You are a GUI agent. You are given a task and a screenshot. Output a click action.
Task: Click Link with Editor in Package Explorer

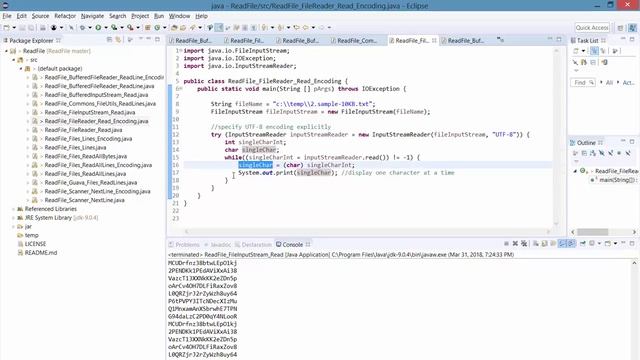pyautogui.click(x=118, y=40)
